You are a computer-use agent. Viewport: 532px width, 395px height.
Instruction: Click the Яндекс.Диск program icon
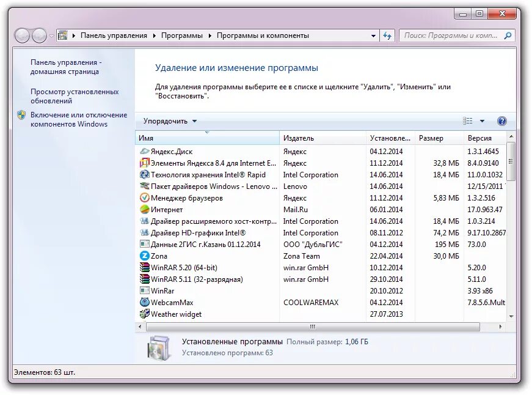[145, 151]
